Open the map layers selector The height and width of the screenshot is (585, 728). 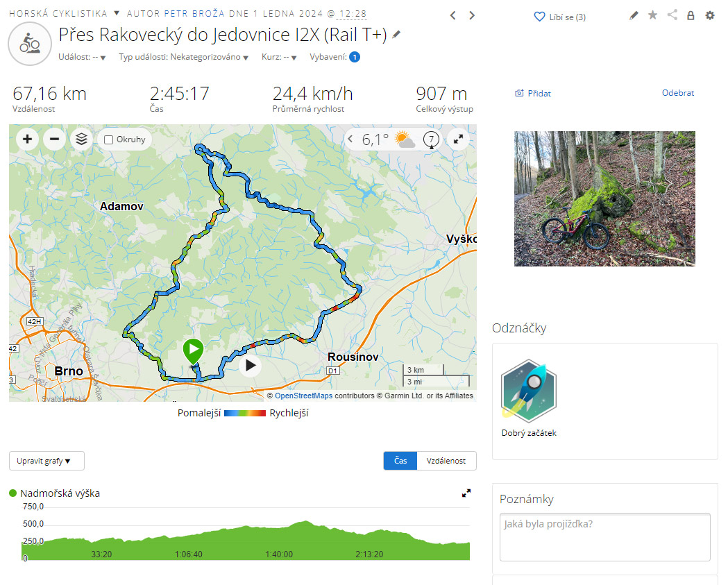point(81,139)
